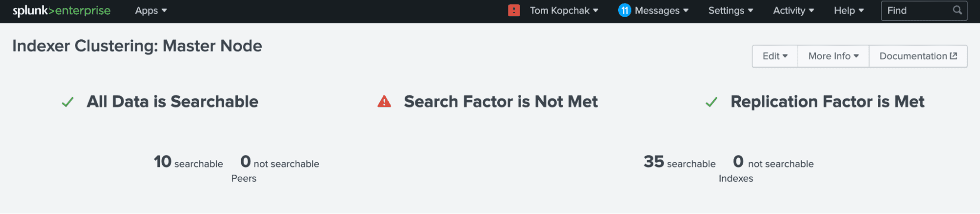Click the Search Factor is Not Met heading
Screen dimensions: 980x214
tap(501, 102)
